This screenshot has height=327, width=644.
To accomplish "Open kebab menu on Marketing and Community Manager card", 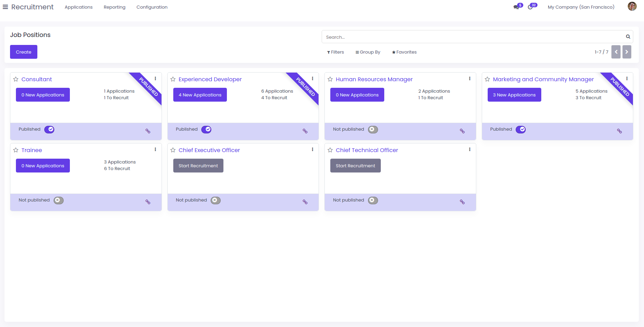I will click(627, 78).
